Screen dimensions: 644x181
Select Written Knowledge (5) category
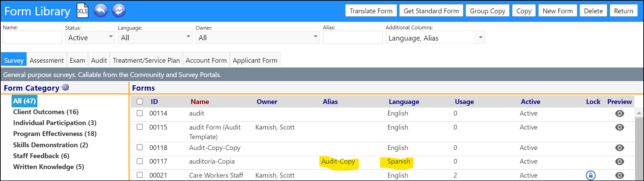[x=49, y=167]
